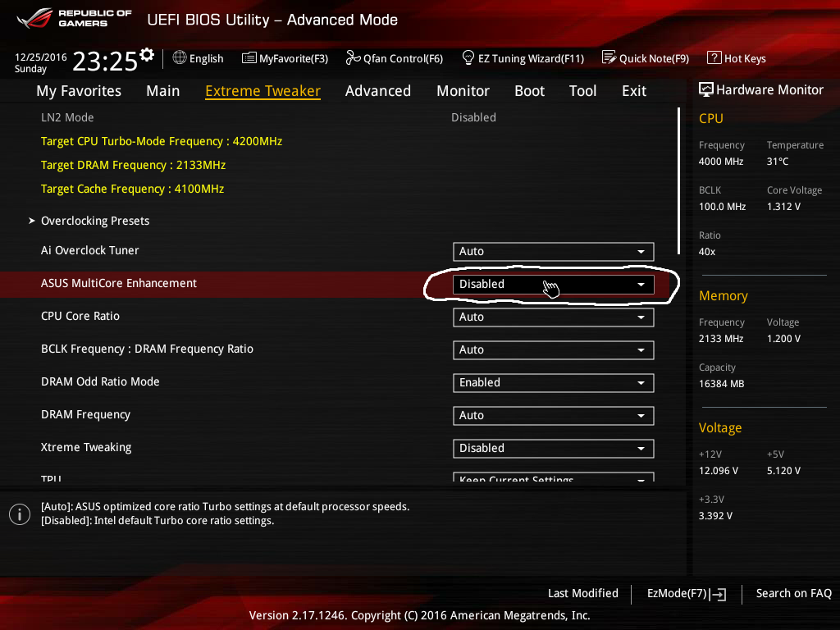The height and width of the screenshot is (630, 840).
Task: Click the +3.3V 3.392 V reading
Action: [x=715, y=516]
